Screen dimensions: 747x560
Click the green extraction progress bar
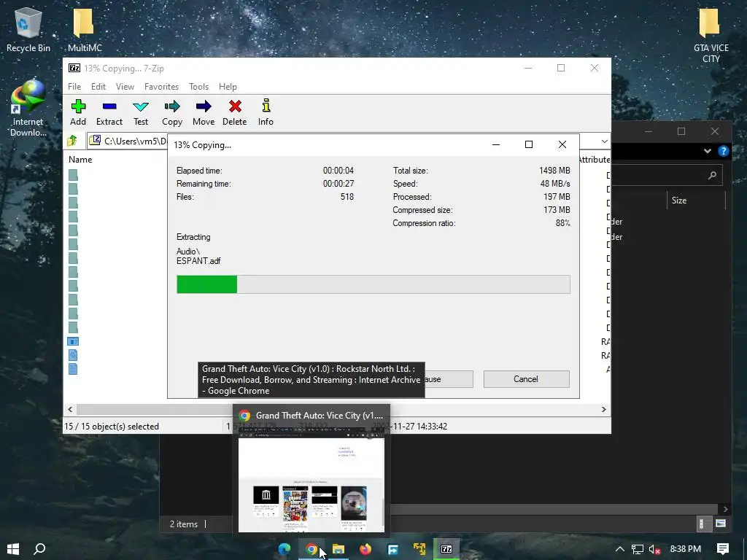point(206,284)
